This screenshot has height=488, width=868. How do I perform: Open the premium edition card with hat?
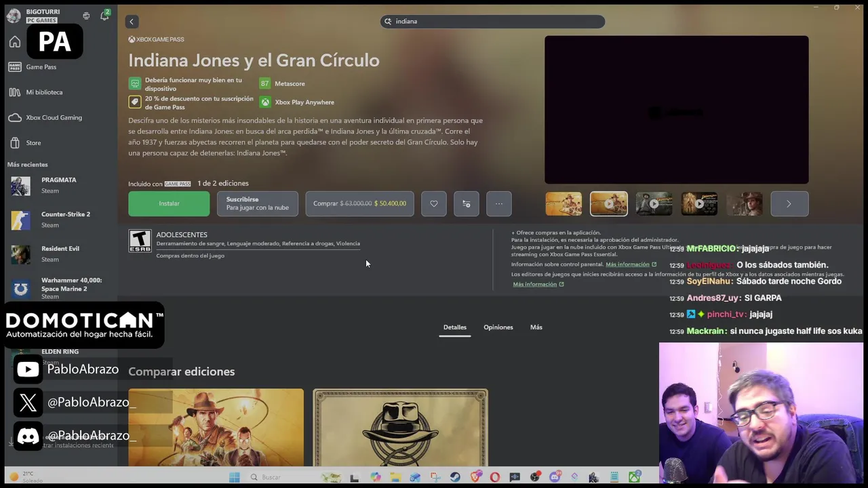tap(400, 428)
